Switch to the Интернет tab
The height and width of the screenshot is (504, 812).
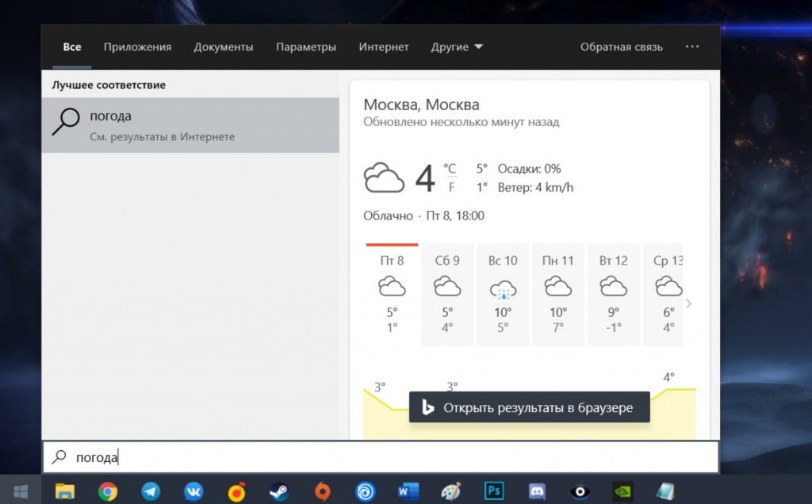pyautogui.click(x=384, y=48)
